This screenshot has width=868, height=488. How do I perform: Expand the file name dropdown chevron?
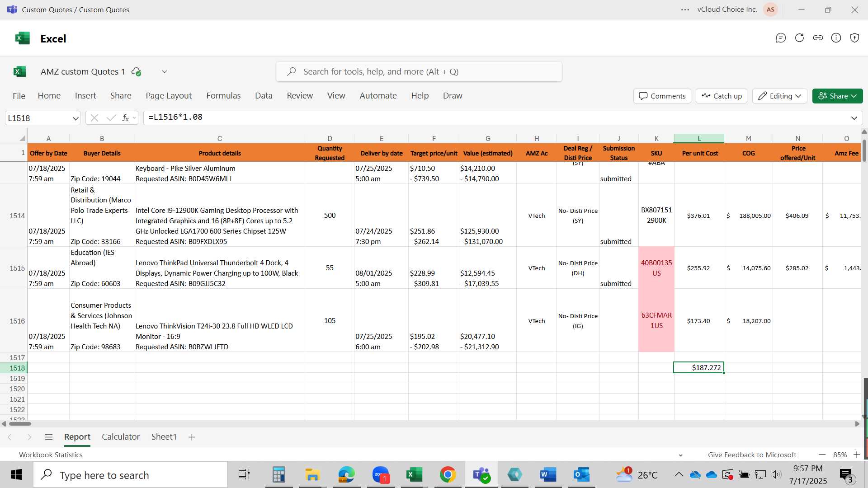165,71
